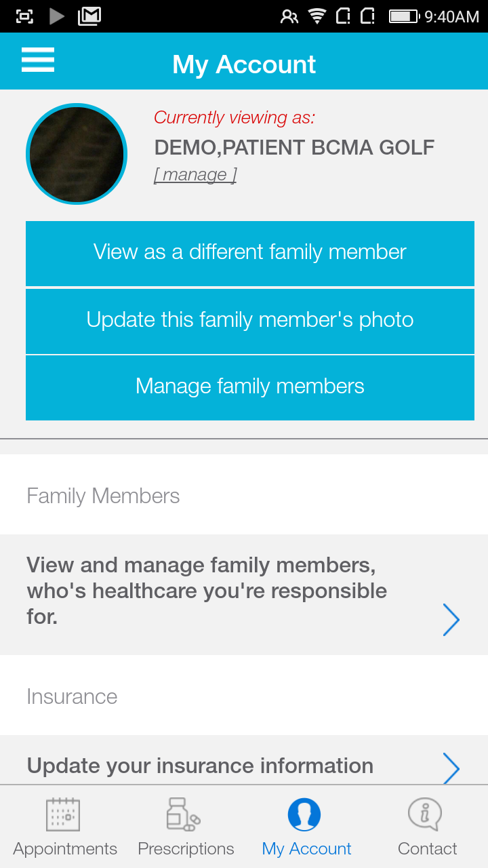Tap the Prescriptions pill bottle icon
This screenshot has height=868, width=488.
(183, 814)
